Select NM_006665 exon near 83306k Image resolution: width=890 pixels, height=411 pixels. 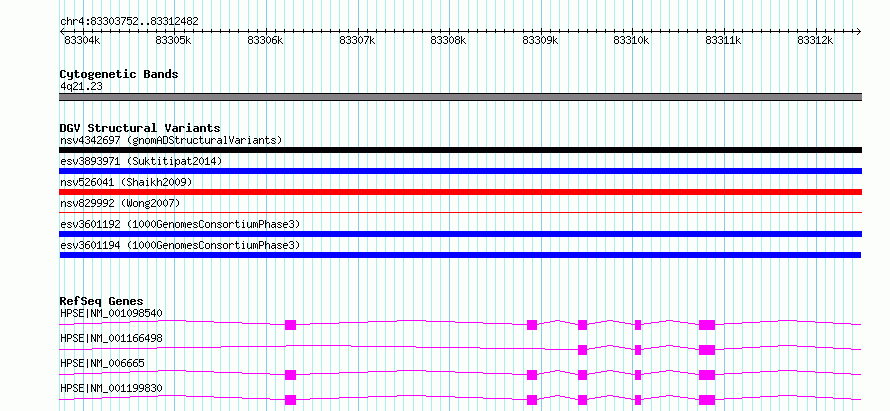click(291, 375)
